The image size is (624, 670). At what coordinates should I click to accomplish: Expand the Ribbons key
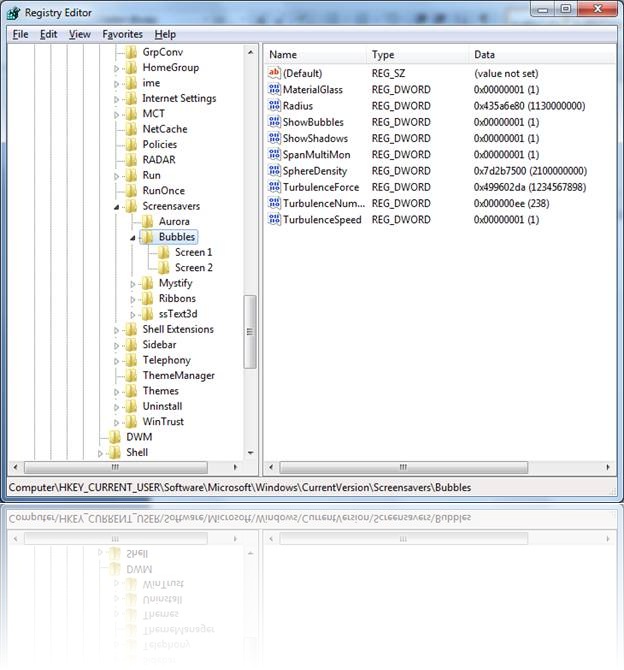coord(132,299)
